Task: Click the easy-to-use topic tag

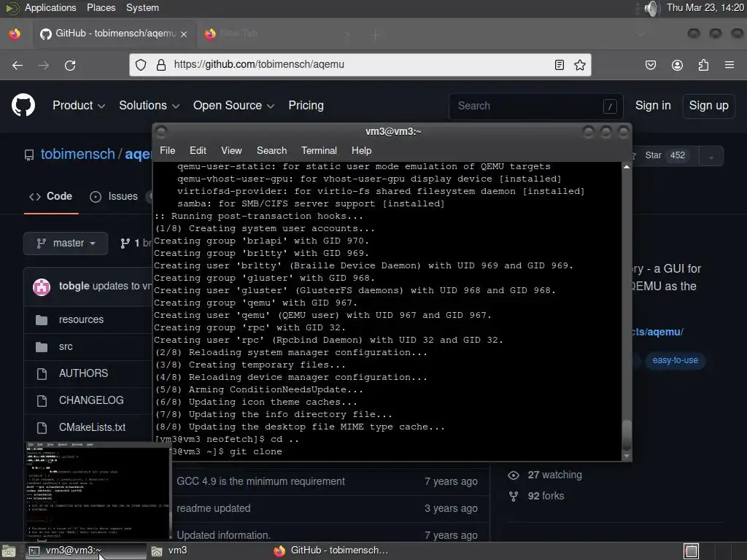Action: 675,360
